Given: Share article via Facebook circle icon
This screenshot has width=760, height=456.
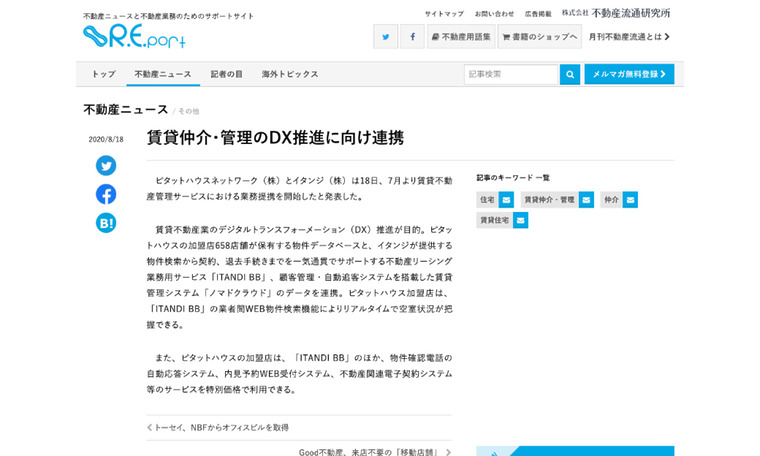Looking at the screenshot, I should pos(106,194).
